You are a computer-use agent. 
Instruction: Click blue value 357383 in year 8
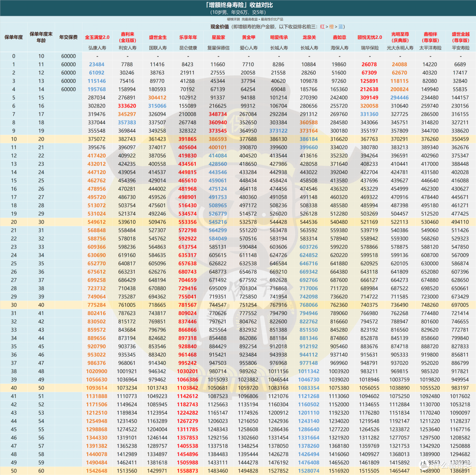pyautogui.click(x=127, y=122)
